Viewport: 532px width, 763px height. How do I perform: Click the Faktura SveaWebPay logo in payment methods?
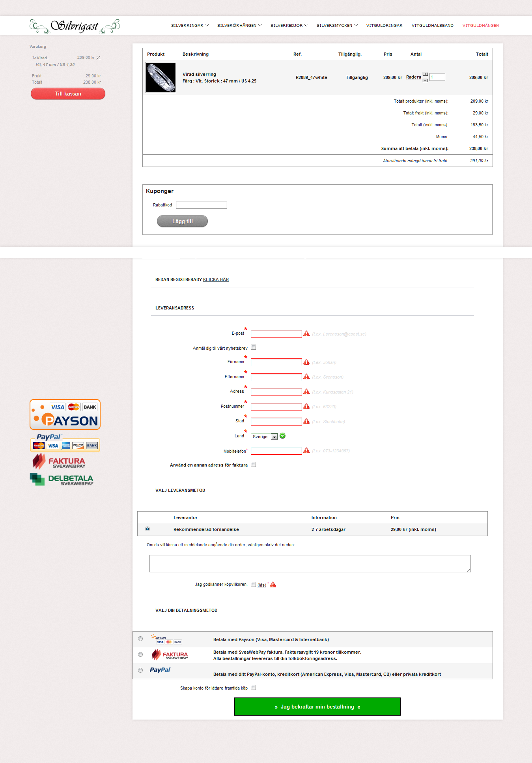(170, 655)
